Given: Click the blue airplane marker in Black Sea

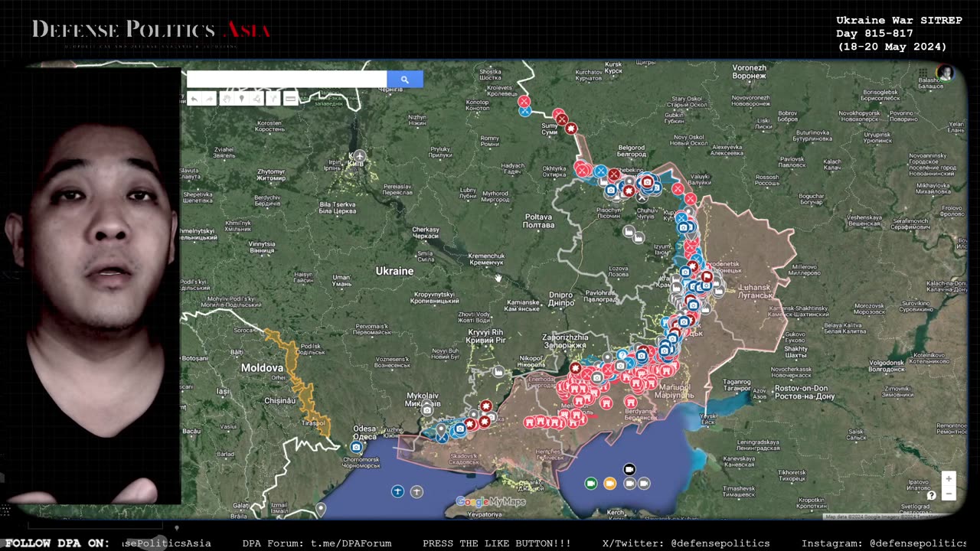Looking at the screenshot, I should click(397, 491).
